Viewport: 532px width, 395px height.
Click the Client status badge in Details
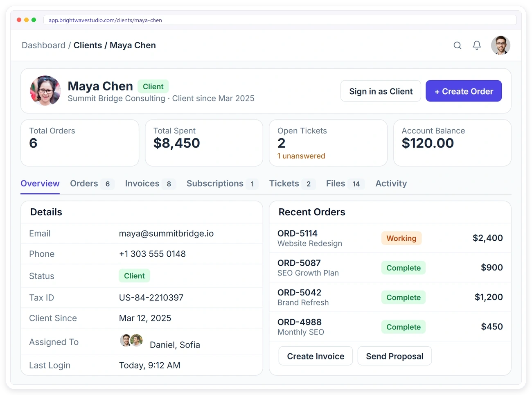coord(134,276)
